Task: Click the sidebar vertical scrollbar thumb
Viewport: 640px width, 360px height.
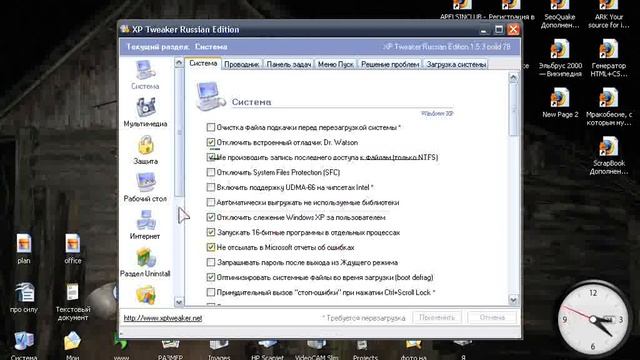Action: (x=179, y=132)
